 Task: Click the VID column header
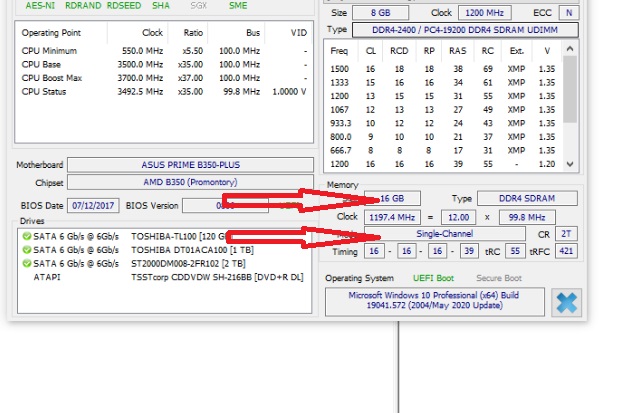[x=298, y=33]
